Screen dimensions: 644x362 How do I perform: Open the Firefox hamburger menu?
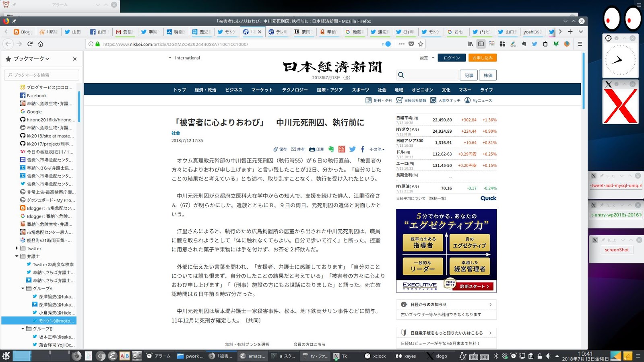pos(580,44)
